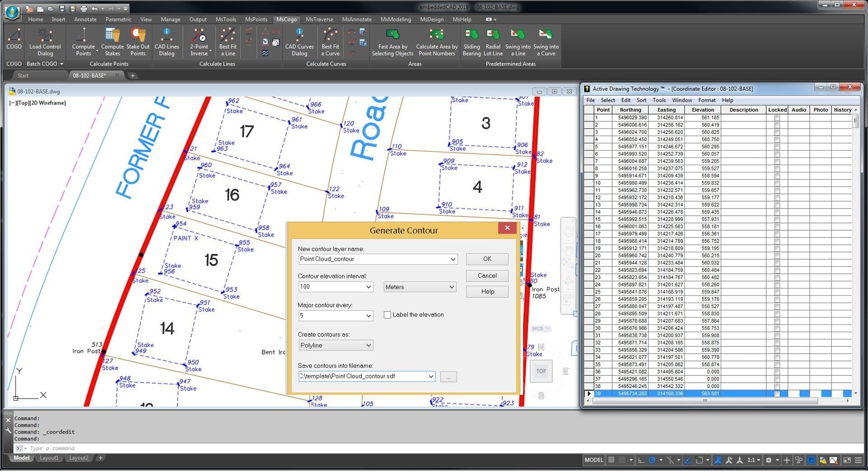Open the CAD Lines Dialog

click(x=167, y=42)
